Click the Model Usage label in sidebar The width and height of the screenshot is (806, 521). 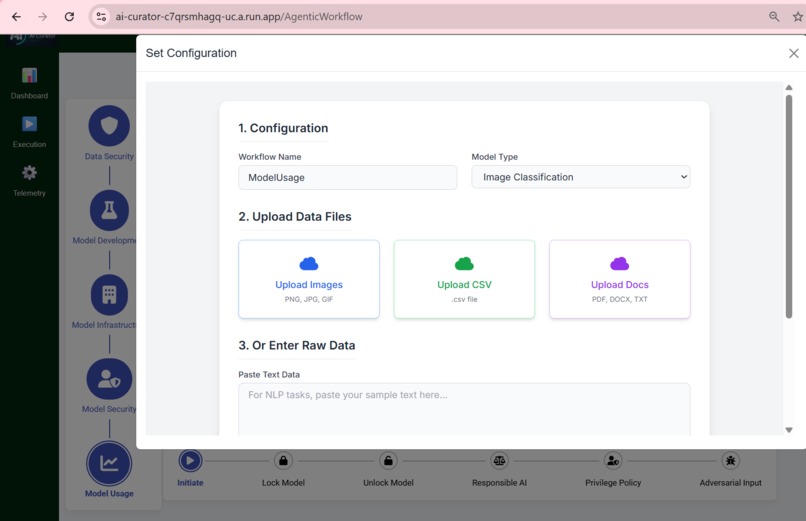(109, 493)
